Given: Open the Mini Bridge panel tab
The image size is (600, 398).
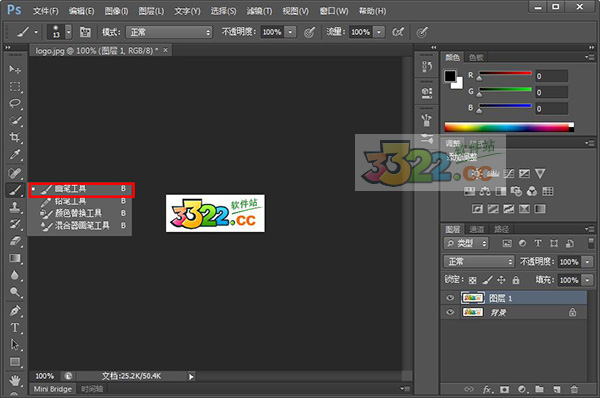Looking at the screenshot, I should (x=52, y=389).
